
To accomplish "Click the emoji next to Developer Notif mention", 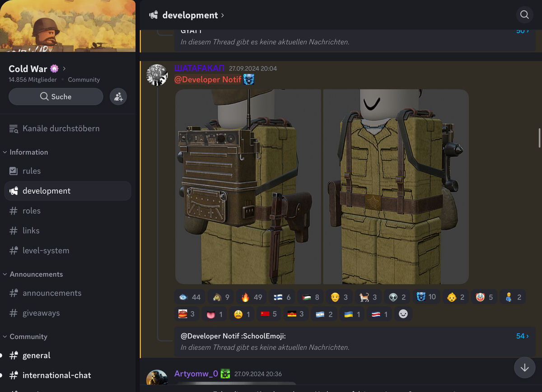I will [249, 79].
